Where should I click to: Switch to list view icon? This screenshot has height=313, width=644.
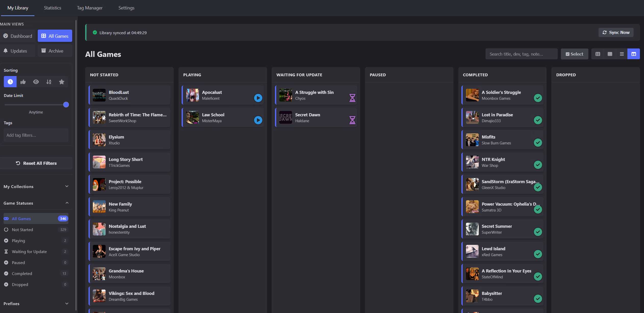pos(622,54)
